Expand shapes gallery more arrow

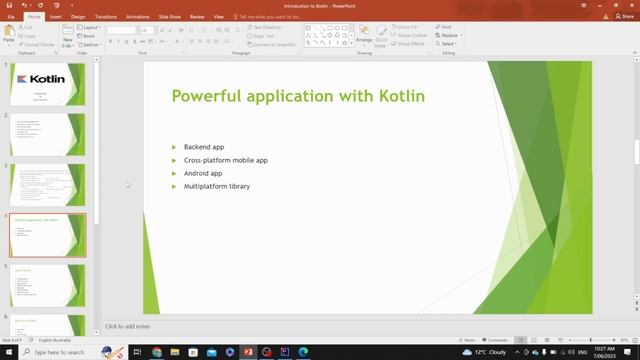click(x=351, y=43)
